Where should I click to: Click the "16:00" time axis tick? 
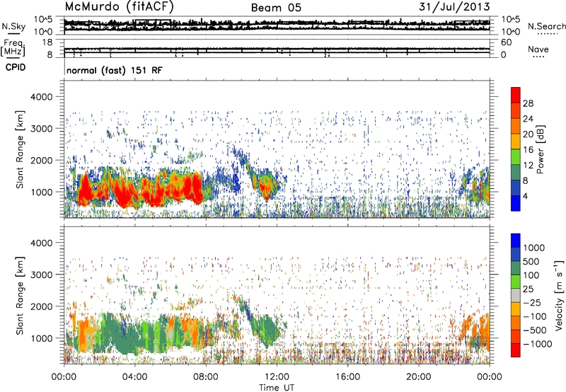pos(347,377)
